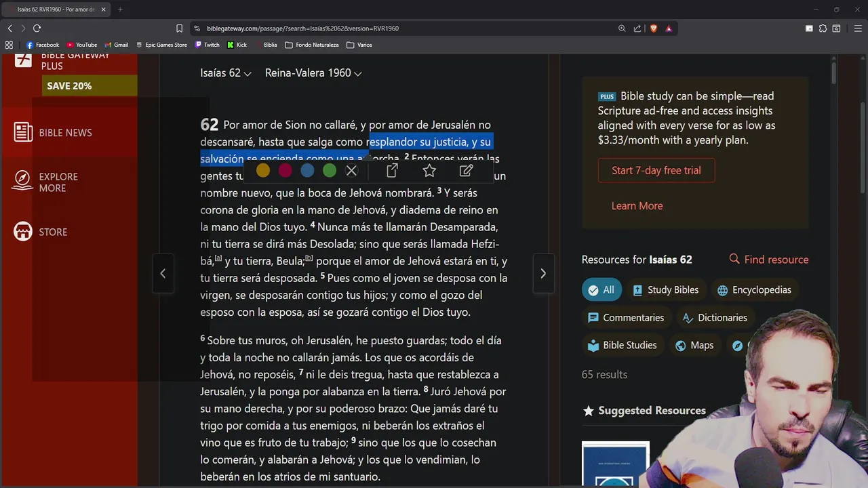Filter resources by Study Bibles
Screen dimensions: 868x488
(x=665, y=290)
